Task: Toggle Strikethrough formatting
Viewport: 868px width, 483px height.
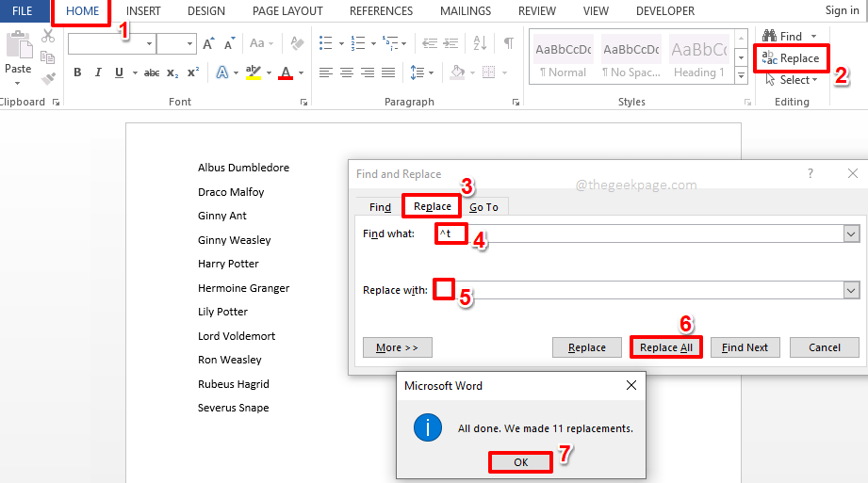Action: coord(151,73)
